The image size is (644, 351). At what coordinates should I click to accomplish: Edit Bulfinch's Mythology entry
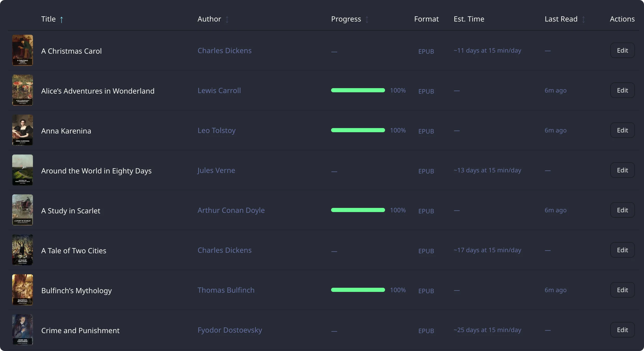(x=623, y=290)
